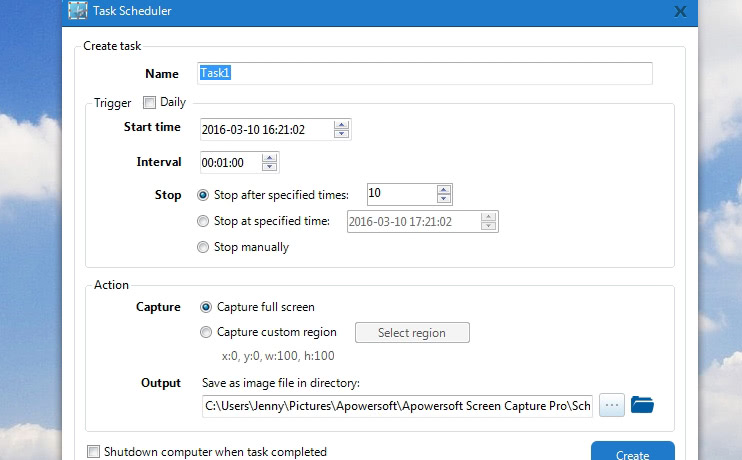
Task: Click the Create button
Action: pyautogui.click(x=633, y=451)
